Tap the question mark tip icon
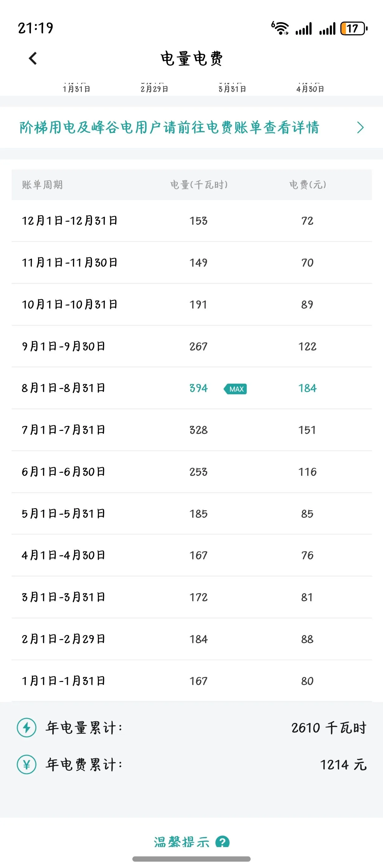 pyautogui.click(x=222, y=842)
